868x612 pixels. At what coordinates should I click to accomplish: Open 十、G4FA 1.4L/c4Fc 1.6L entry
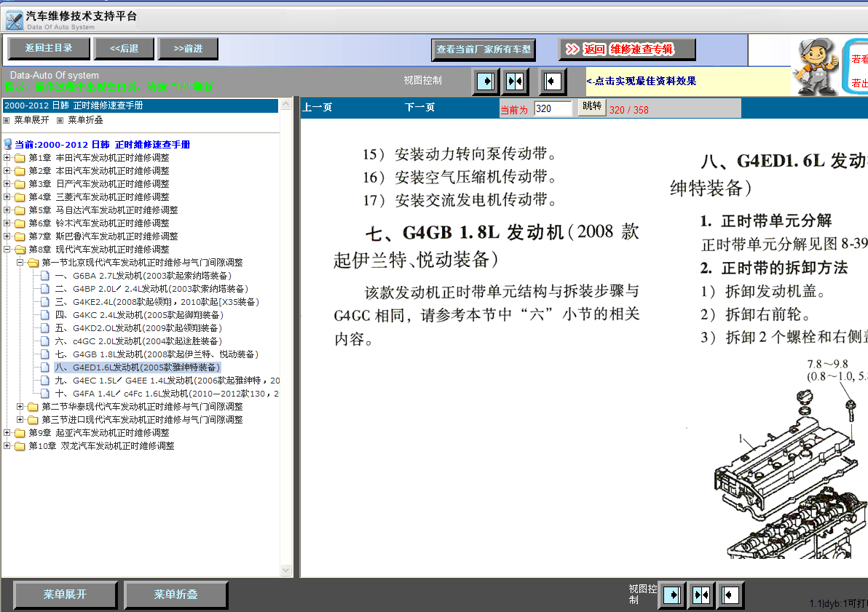(x=167, y=394)
